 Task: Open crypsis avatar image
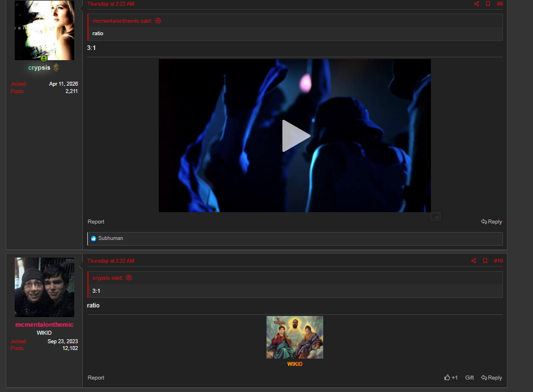[x=45, y=30]
